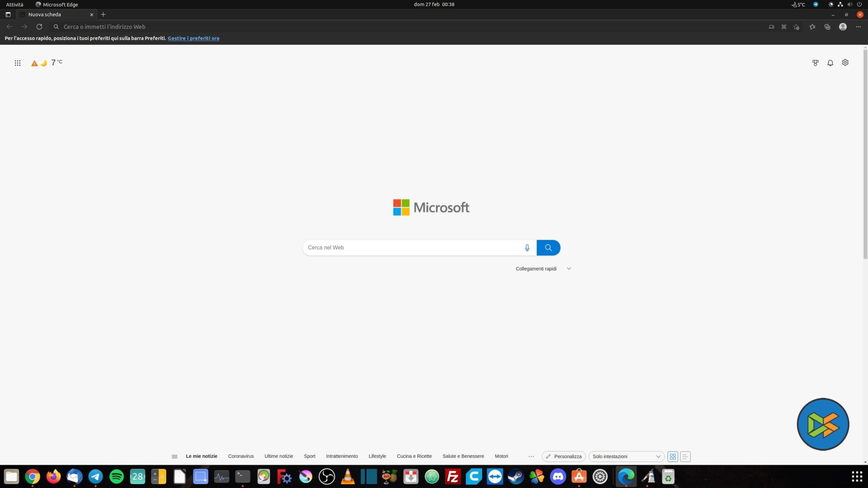Click Gestire i preferiti ora link
The height and width of the screenshot is (488, 868).
193,38
